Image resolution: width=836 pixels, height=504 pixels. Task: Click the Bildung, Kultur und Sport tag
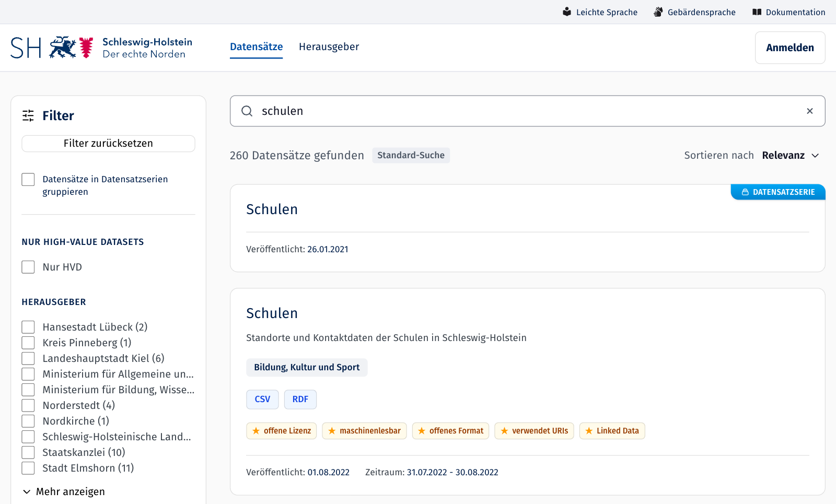[x=307, y=367]
